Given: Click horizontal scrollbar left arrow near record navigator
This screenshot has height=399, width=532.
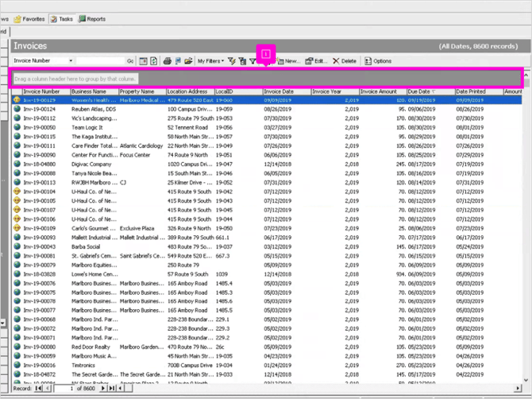Looking at the screenshot, I should pyautogui.click(x=121, y=388).
